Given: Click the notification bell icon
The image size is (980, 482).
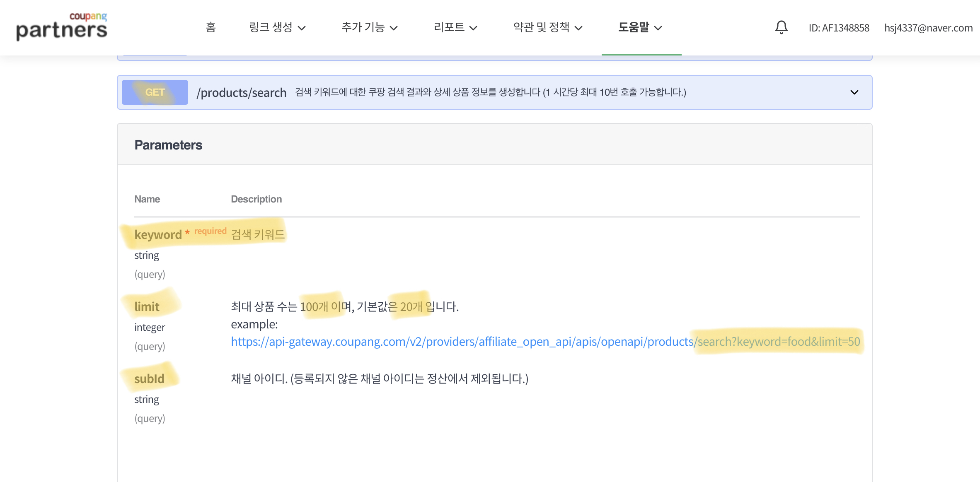Looking at the screenshot, I should [781, 27].
